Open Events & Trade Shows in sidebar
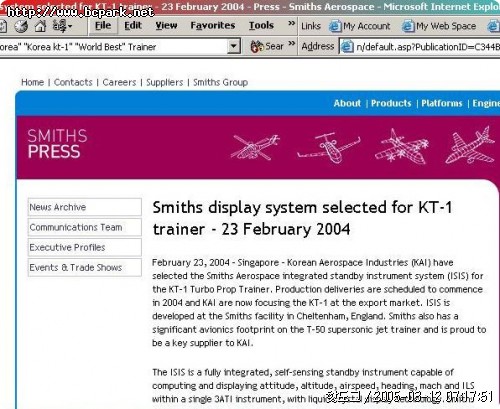 [85, 267]
